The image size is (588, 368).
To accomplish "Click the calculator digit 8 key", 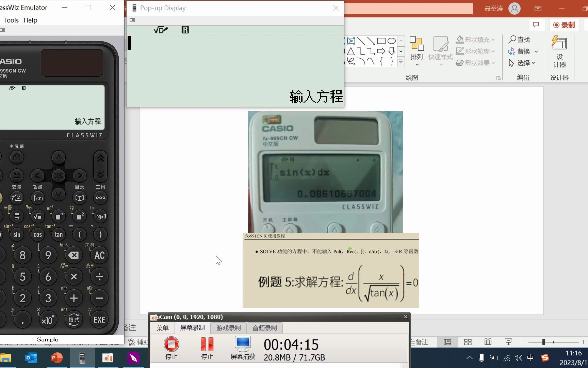I will [22, 255].
